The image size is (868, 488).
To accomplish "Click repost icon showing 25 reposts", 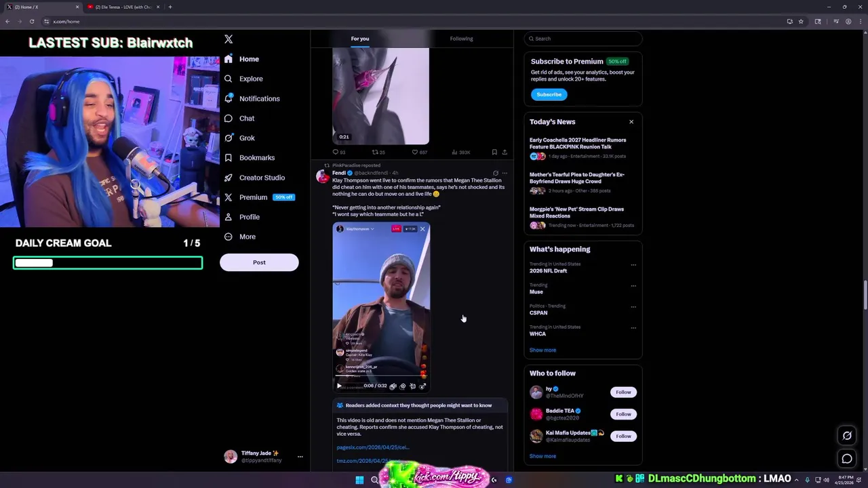I will point(374,152).
